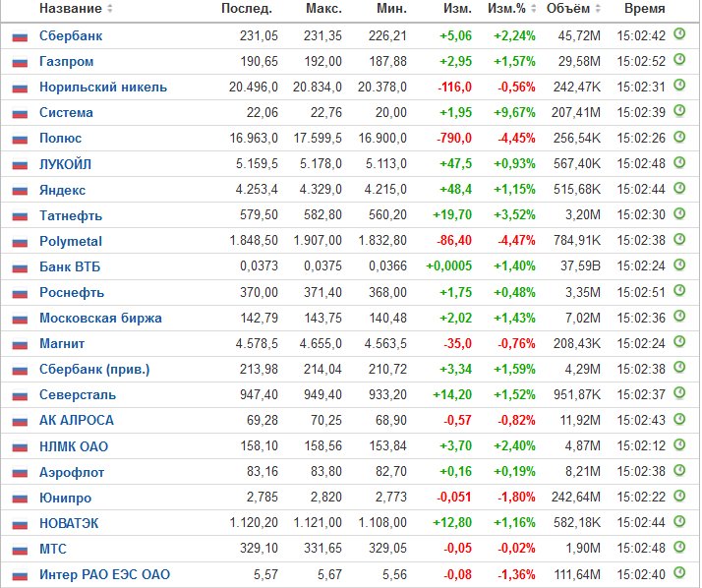
Task: Open the НОВАТЭК stock link
Action: click(69, 523)
